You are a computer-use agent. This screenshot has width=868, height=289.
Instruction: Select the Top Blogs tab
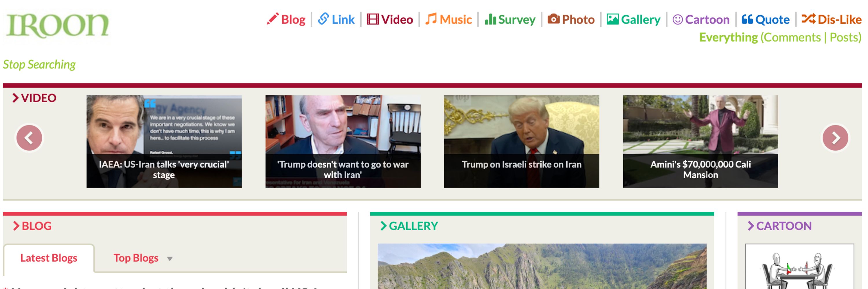tap(136, 258)
